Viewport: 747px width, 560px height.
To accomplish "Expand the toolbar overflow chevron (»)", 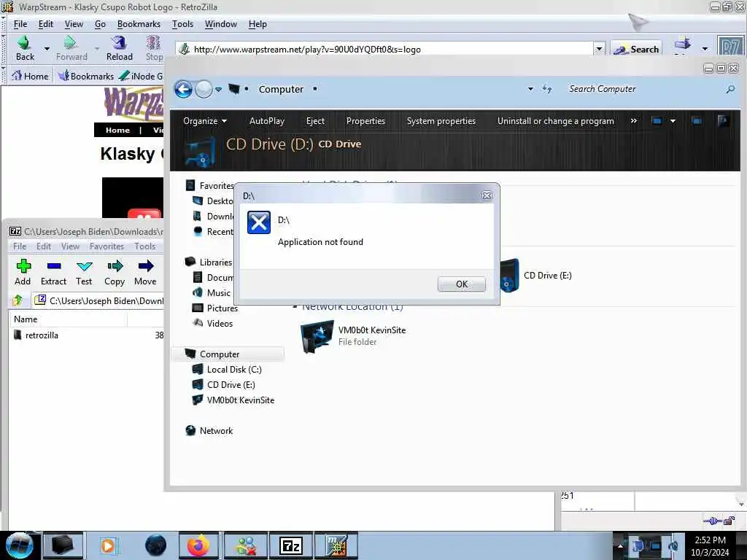I will point(634,121).
